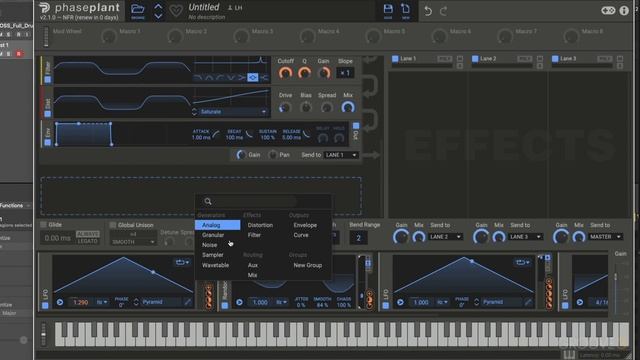This screenshot has height=360, width=640.
Task: Play the first Pyramid LFO
Action: coord(60,302)
